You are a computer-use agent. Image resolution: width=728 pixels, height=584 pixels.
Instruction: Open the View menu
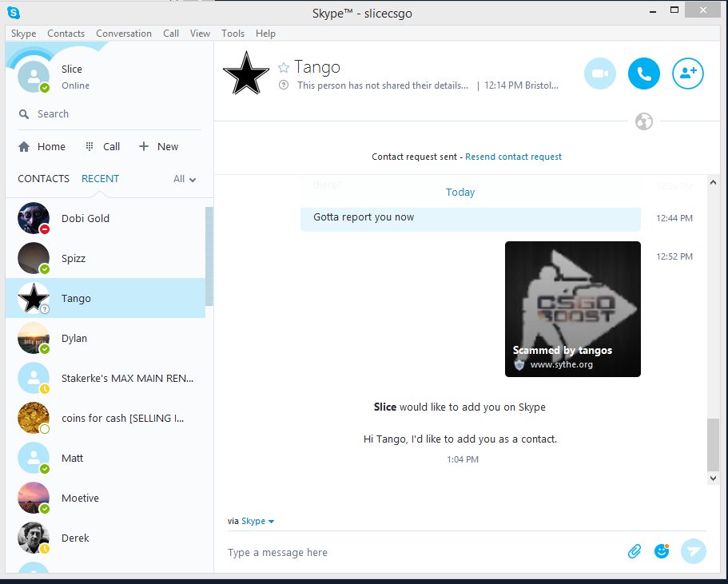tap(200, 34)
